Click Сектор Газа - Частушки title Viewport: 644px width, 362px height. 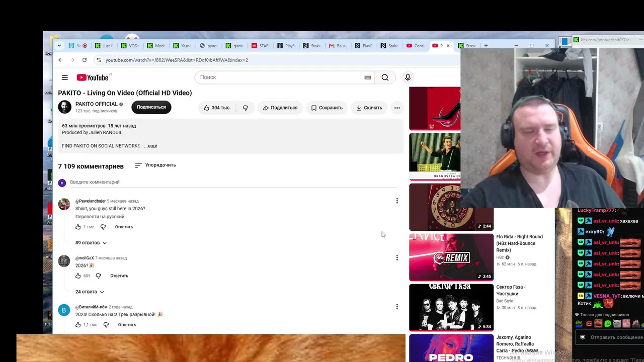(x=511, y=290)
